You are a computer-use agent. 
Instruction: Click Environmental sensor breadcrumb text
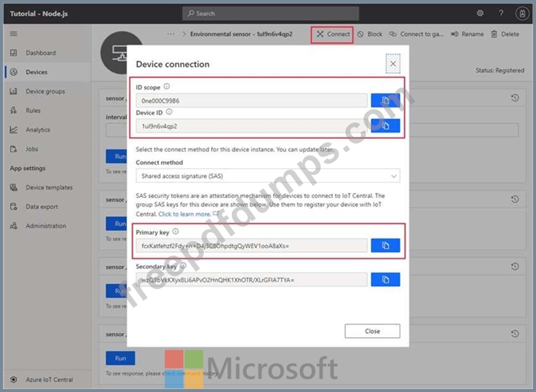(241, 34)
